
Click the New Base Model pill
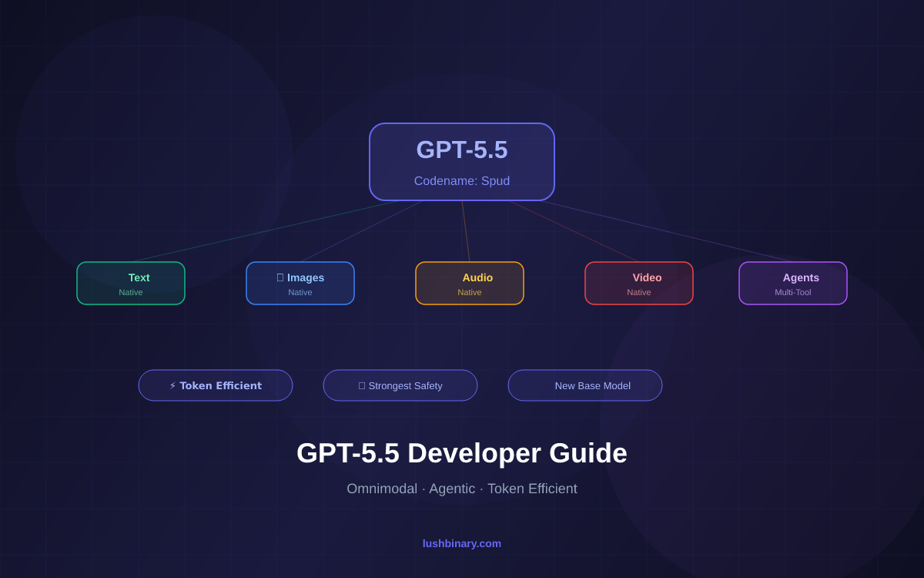coord(585,385)
